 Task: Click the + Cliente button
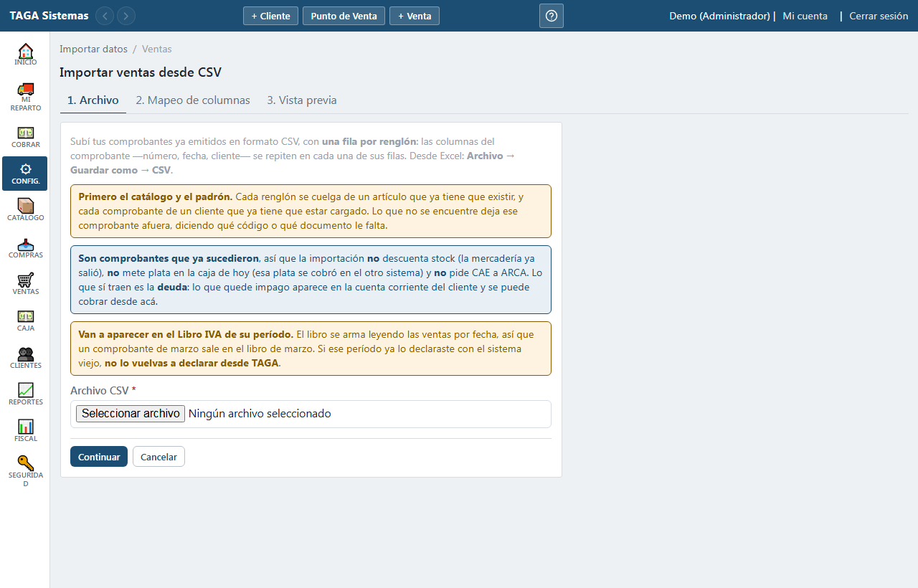tap(270, 16)
